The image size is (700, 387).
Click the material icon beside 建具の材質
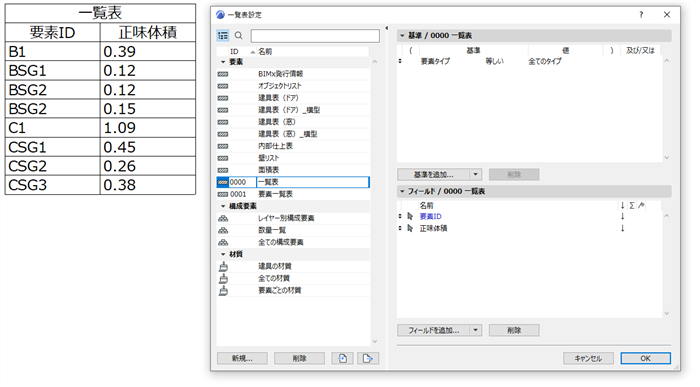tap(223, 267)
